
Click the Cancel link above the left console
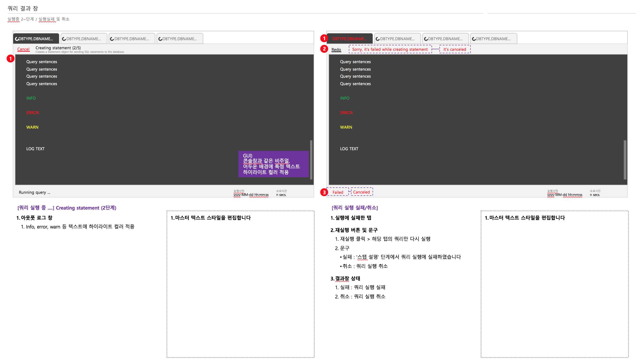(23, 49)
